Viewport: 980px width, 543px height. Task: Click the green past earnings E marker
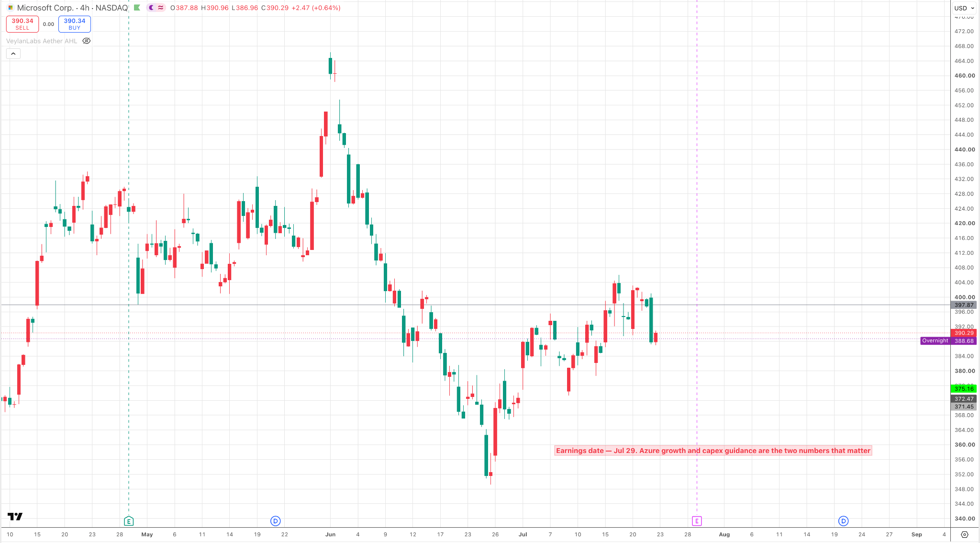[x=129, y=521]
